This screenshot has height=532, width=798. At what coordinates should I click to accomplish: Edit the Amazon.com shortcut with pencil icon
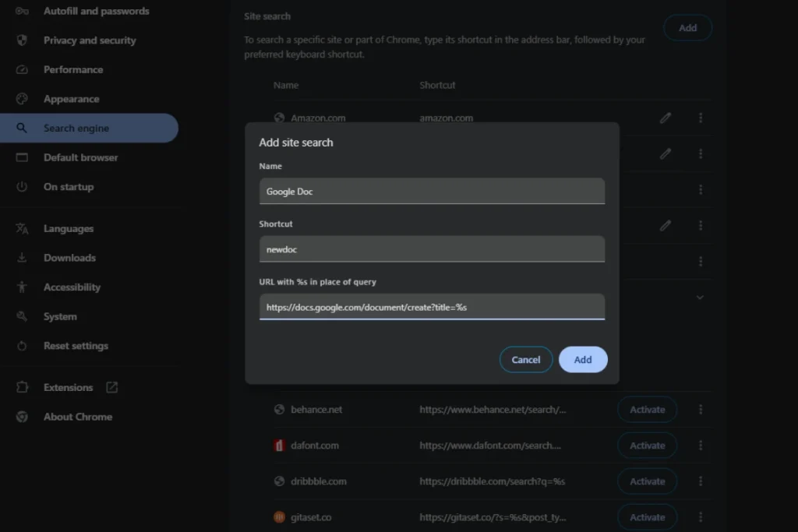[665, 118]
